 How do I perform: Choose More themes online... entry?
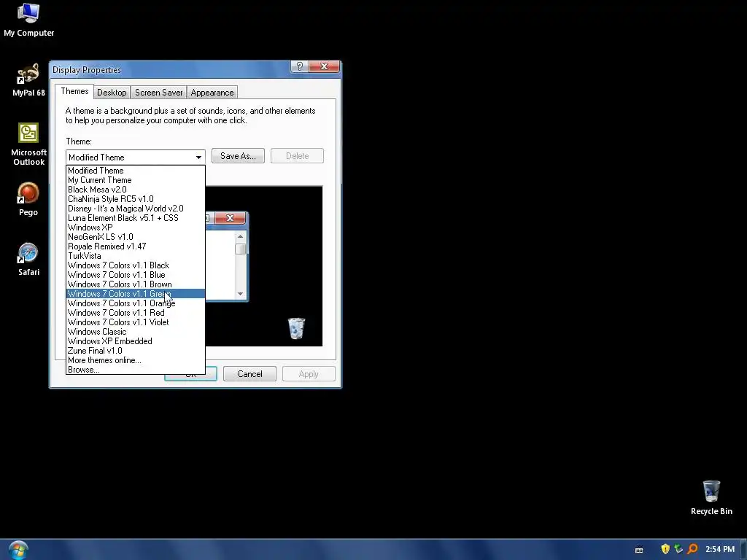tap(135, 360)
